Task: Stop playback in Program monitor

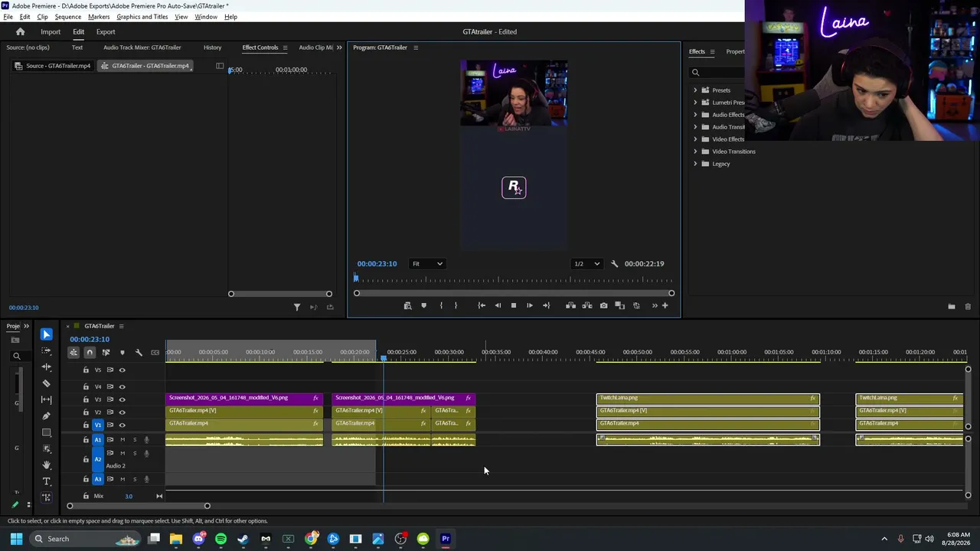Action: 514,306
